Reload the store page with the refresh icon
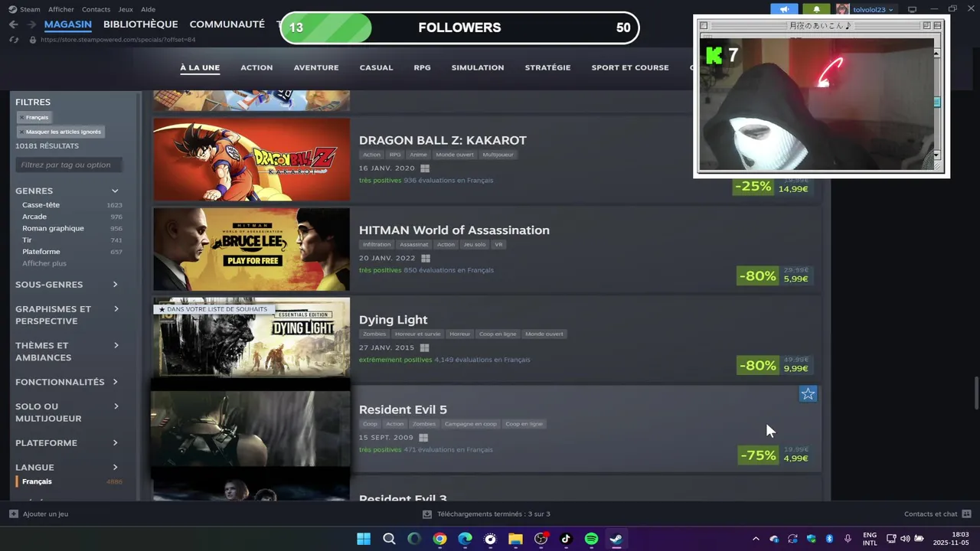The image size is (980, 551). pyautogui.click(x=14, y=39)
